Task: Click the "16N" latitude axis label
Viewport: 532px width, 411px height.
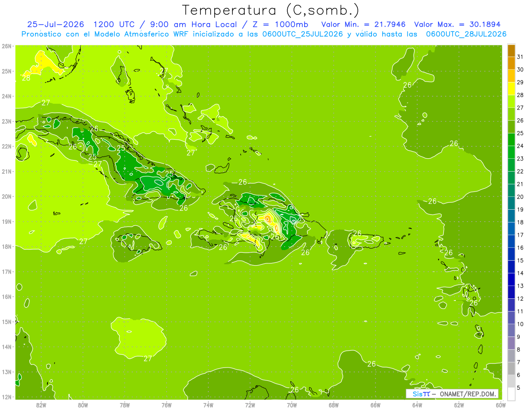Action: (7, 297)
